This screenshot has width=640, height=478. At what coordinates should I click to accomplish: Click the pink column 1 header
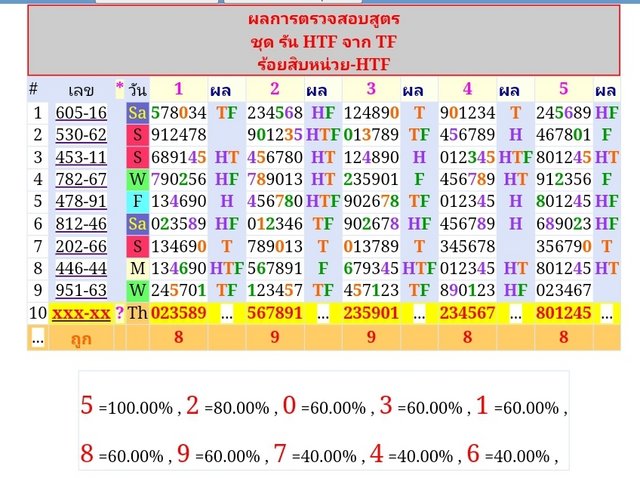click(x=178, y=89)
